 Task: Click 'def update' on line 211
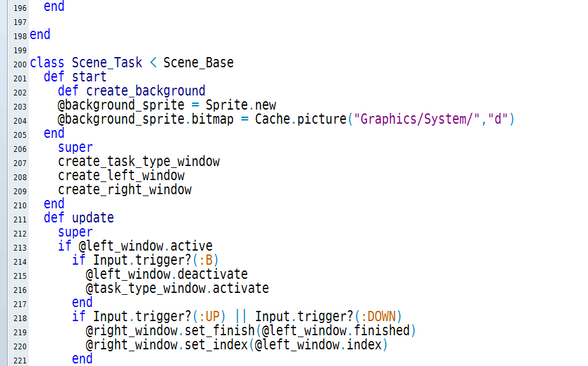tap(79, 218)
